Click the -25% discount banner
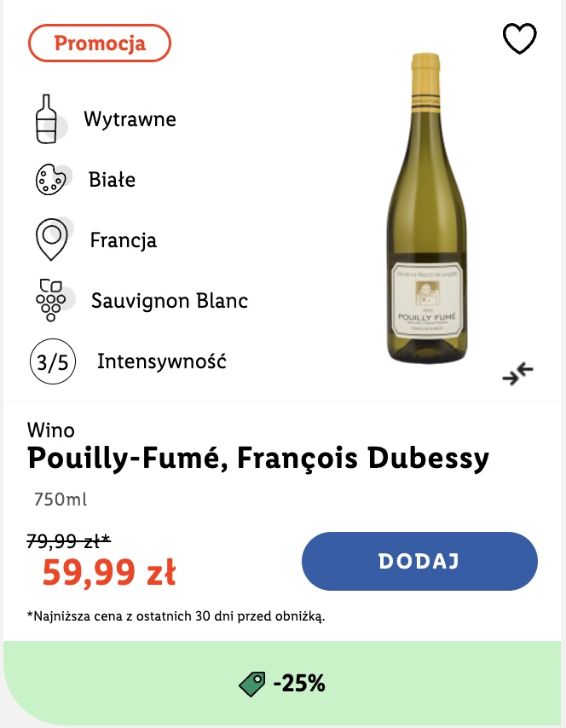 click(x=282, y=684)
